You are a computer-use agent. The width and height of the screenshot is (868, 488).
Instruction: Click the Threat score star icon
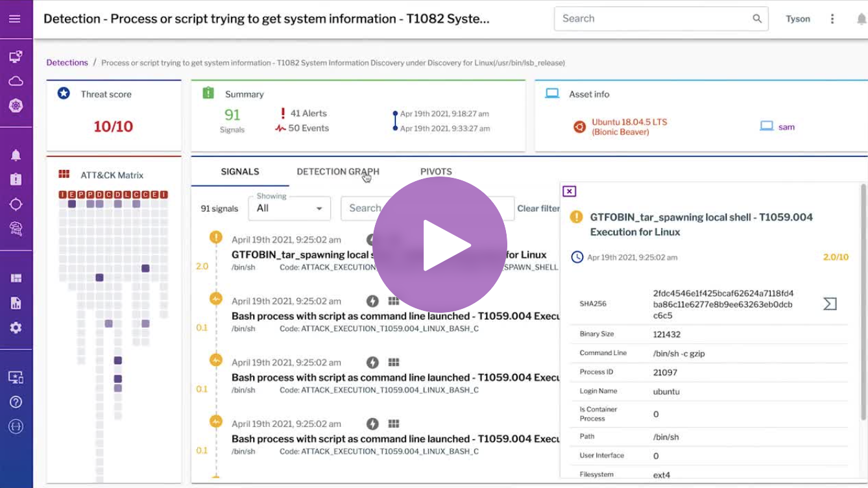64,93
